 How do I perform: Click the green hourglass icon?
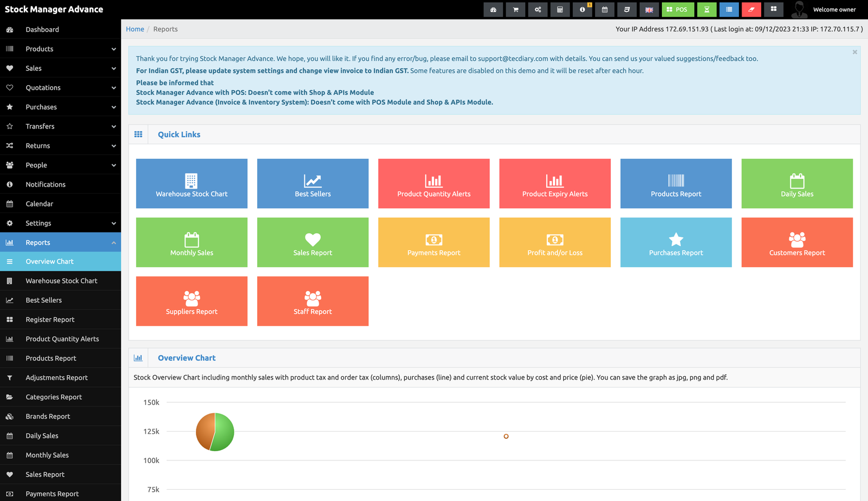click(x=706, y=9)
